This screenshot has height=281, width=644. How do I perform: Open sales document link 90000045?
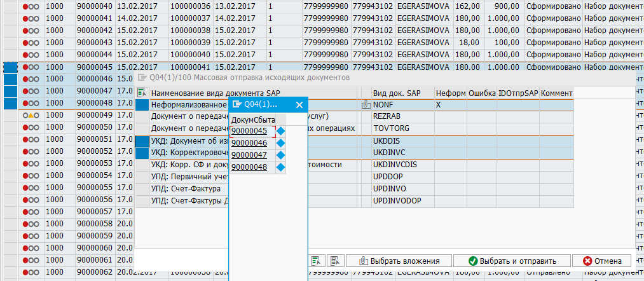pyautogui.click(x=249, y=131)
